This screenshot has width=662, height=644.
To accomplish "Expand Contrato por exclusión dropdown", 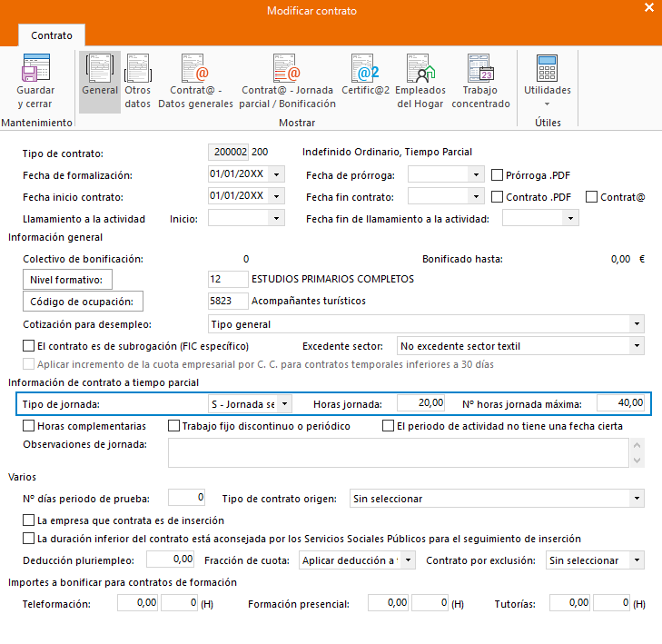I will pyautogui.click(x=637, y=560).
